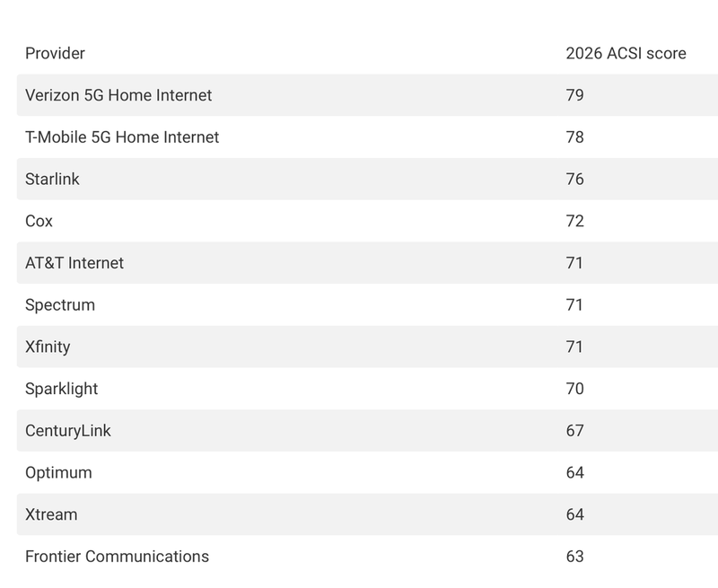Click the Cox provider name
The height and width of the screenshot is (588, 718).
(39, 221)
